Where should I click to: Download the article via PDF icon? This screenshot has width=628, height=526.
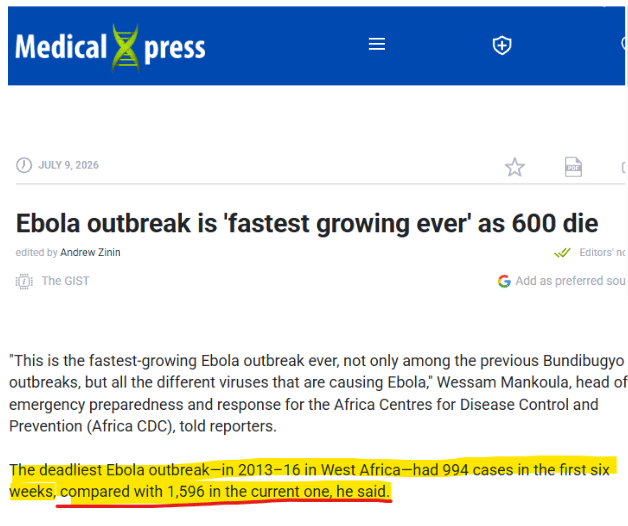click(573, 167)
